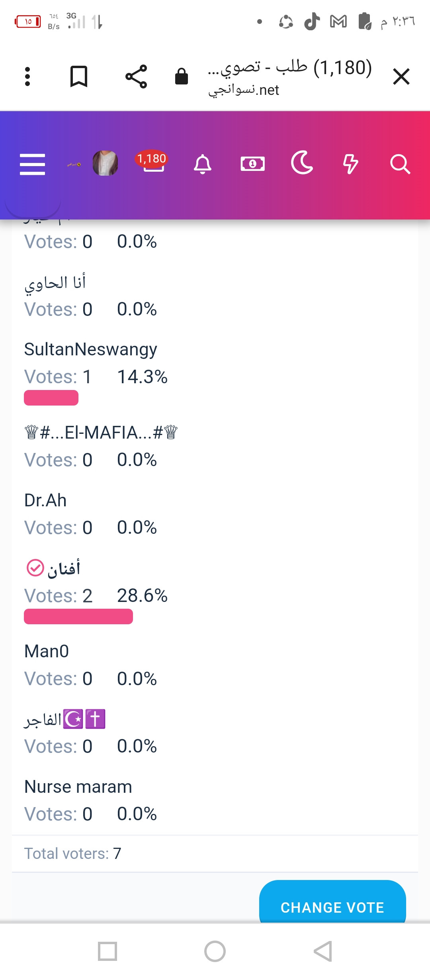Bookmark this page
Image resolution: width=430 pixels, height=980 pixels.
(x=79, y=76)
